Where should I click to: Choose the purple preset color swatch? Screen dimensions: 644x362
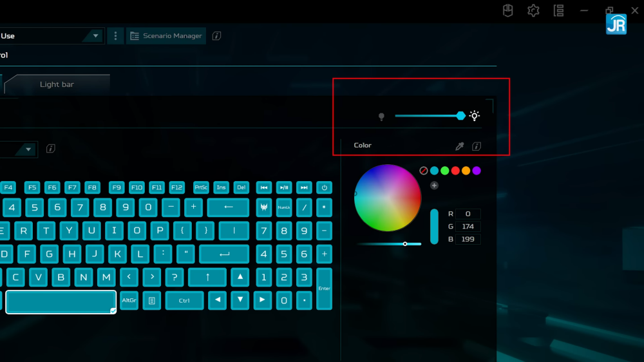(477, 171)
